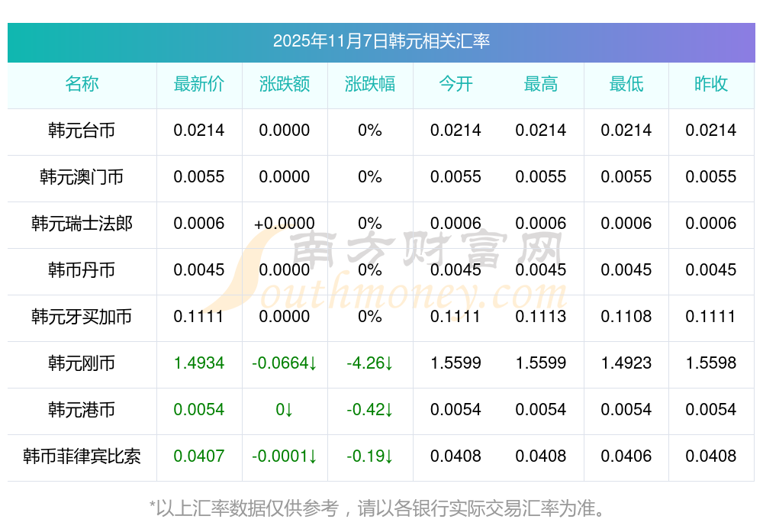Click the 名称 column header
Viewport: 763px width, 532px height.
[x=82, y=84]
